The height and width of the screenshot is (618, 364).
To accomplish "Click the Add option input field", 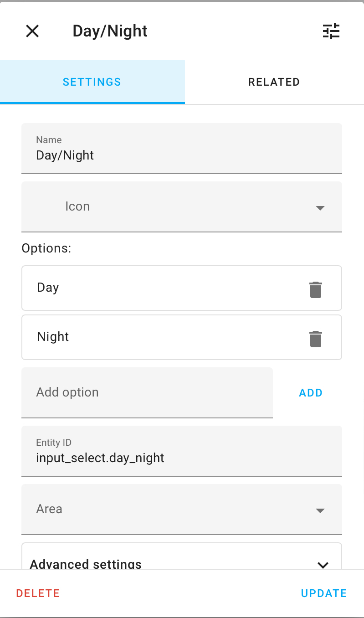I will 147,392.
